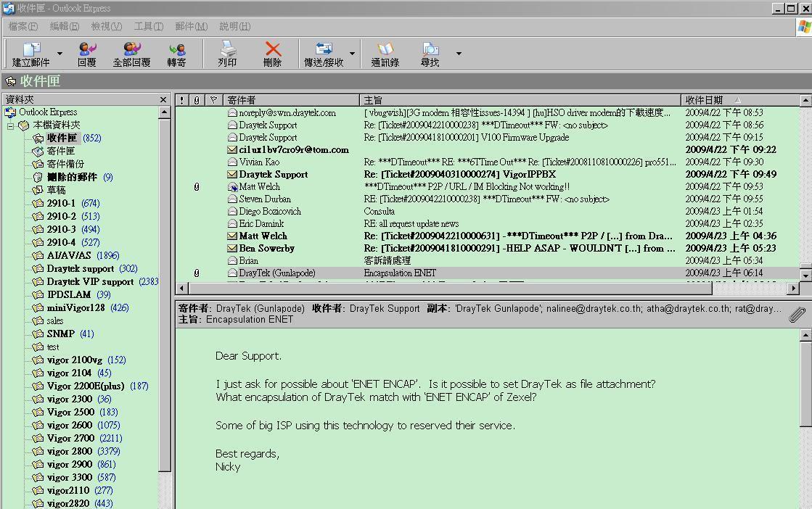Open the dropdown arrow next to 傳送/接收
This screenshot has width=812, height=509.
[352, 53]
